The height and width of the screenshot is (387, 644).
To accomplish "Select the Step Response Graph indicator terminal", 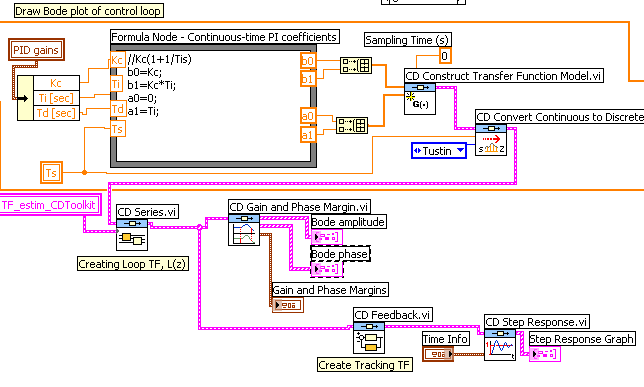I will pos(545,354).
